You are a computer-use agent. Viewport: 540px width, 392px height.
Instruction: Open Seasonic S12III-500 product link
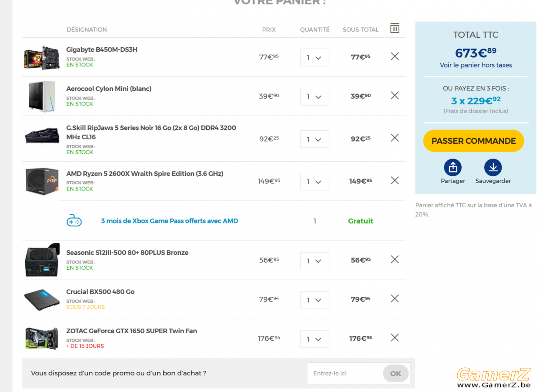coord(127,253)
